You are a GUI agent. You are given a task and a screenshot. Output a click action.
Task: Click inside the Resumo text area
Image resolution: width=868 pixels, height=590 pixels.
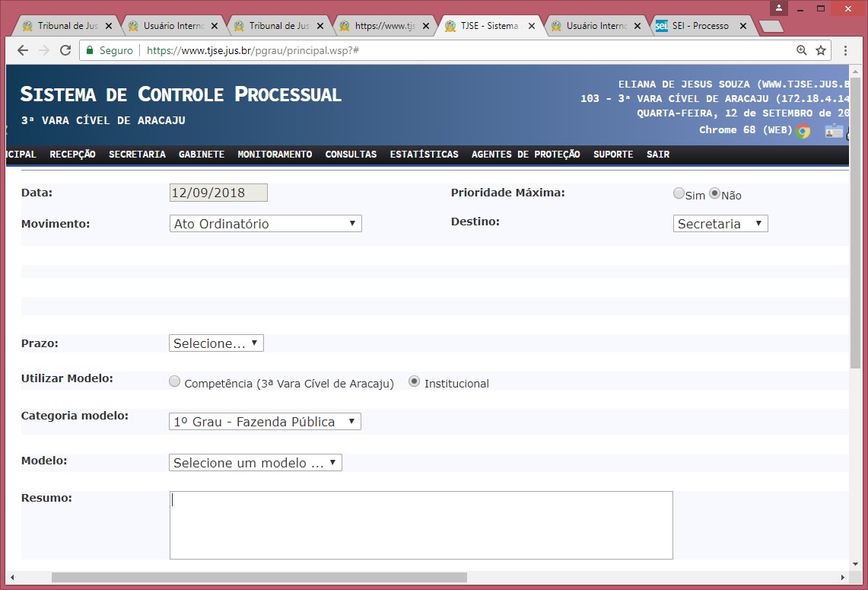(421, 525)
